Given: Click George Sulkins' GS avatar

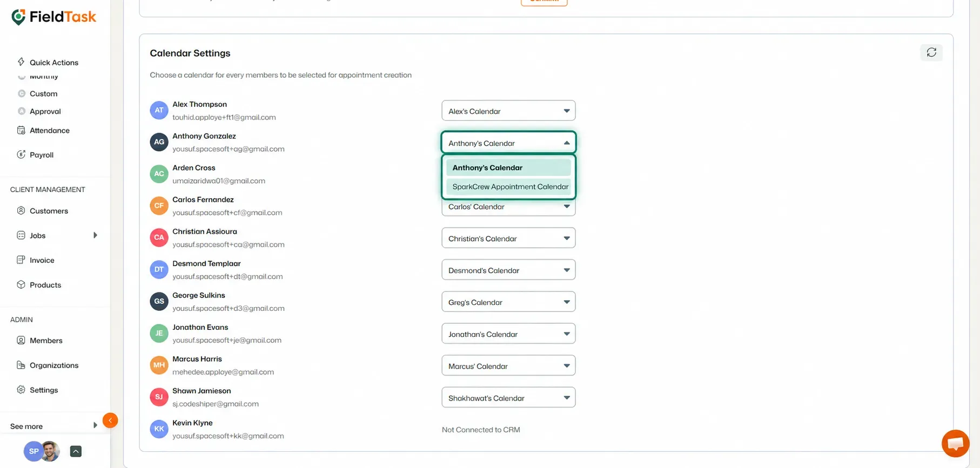Looking at the screenshot, I should pos(159,301).
